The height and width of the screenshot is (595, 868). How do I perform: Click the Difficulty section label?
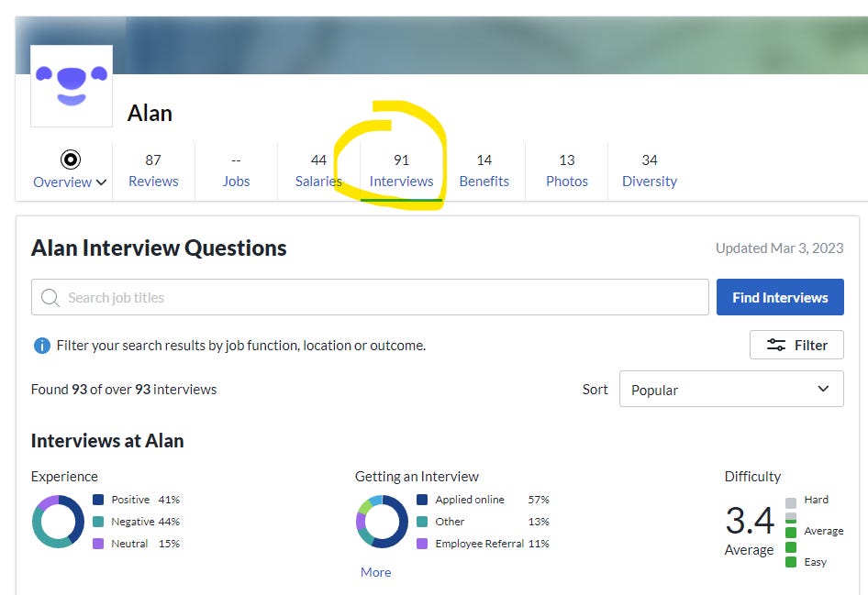tap(753, 477)
